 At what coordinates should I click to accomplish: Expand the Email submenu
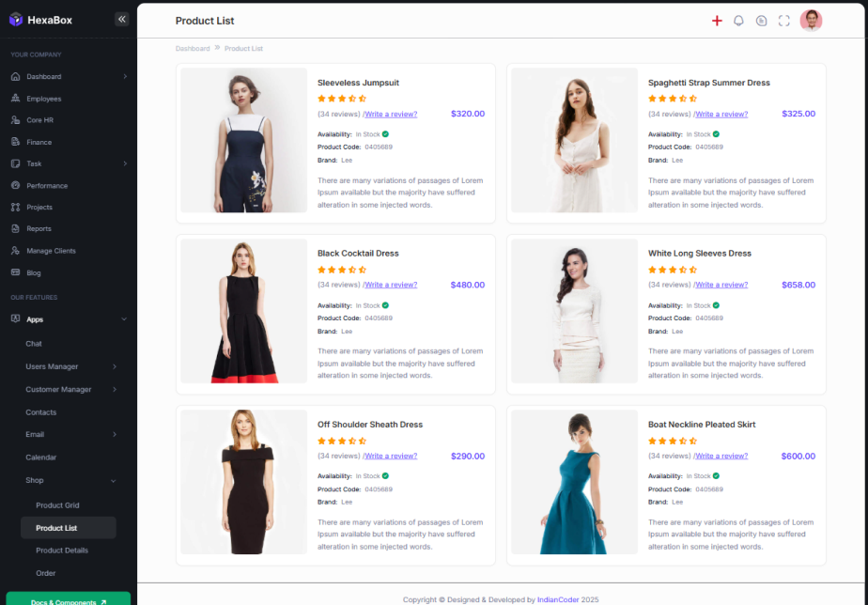click(x=115, y=434)
